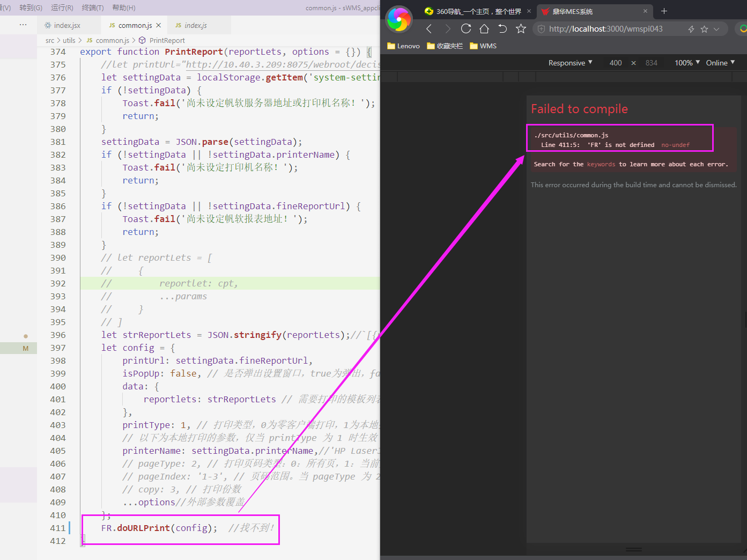Open the 收藏夹栏 bookmarks folder
Image resolution: width=747 pixels, height=560 pixels.
coord(445,46)
